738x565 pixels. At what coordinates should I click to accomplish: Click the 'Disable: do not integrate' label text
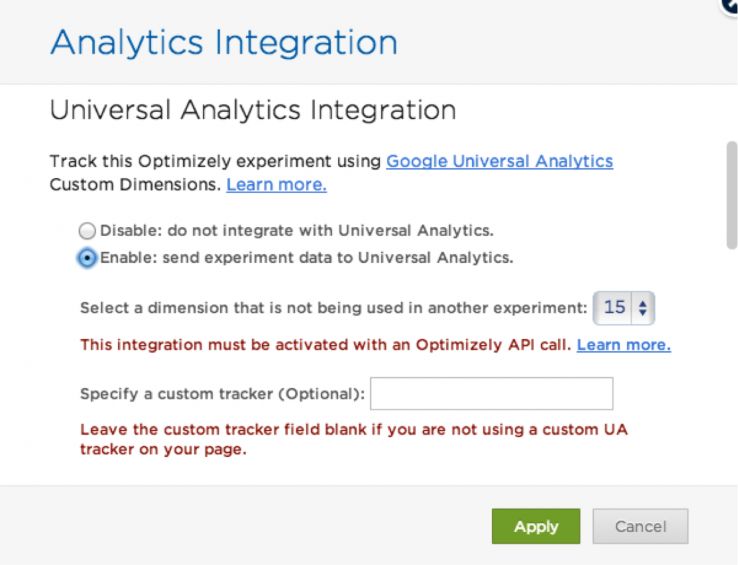(x=296, y=228)
